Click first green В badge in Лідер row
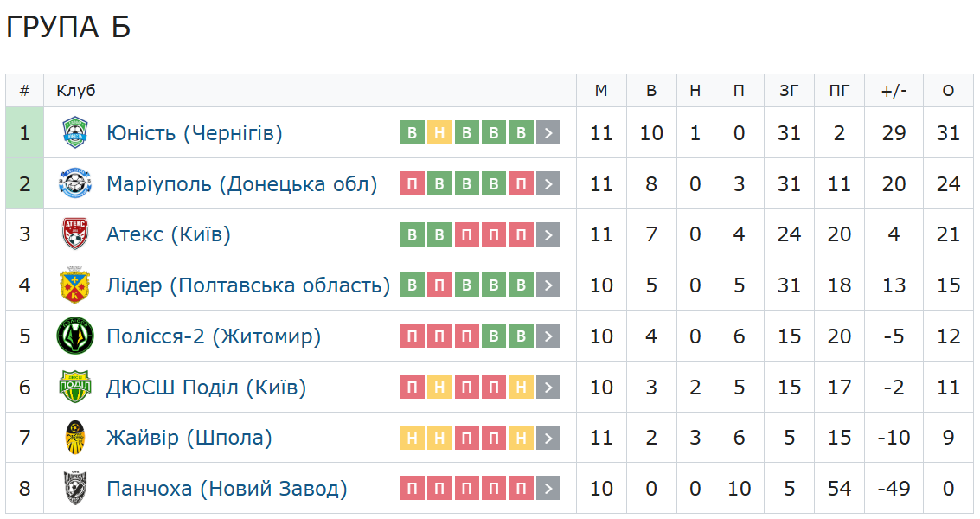Viewport: 980px width, 519px height. (x=413, y=285)
